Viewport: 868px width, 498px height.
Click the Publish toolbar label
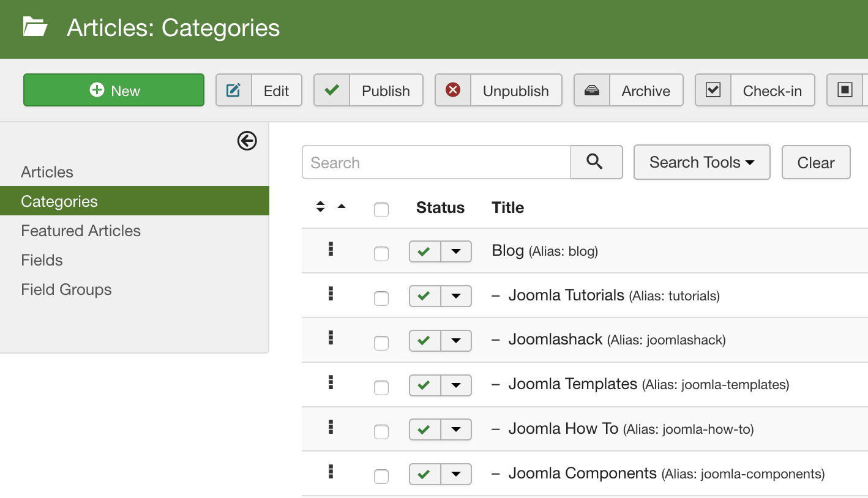[x=386, y=91]
